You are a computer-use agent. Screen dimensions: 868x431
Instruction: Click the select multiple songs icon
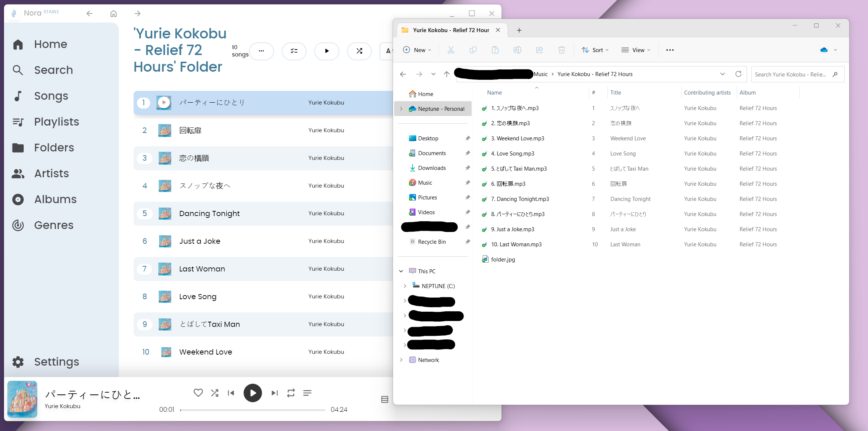point(294,51)
